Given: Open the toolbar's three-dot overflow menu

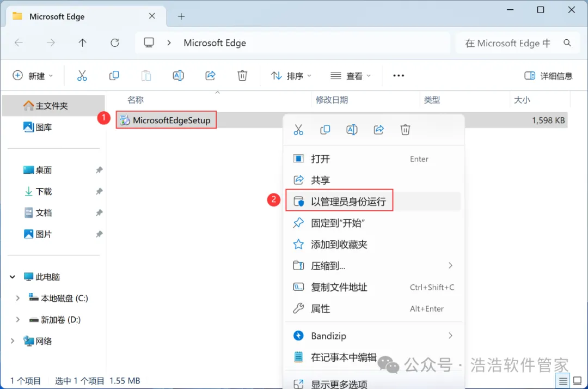Looking at the screenshot, I should (x=399, y=76).
